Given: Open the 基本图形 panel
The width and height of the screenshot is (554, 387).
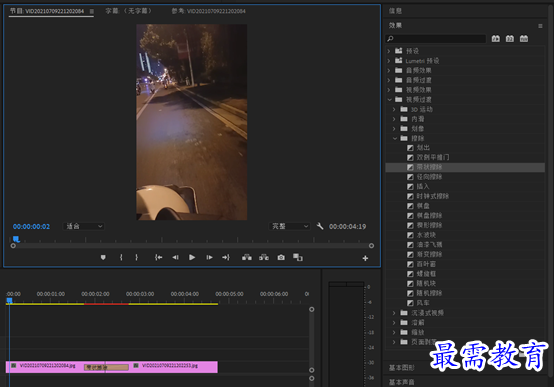Looking at the screenshot, I should coord(401,368).
